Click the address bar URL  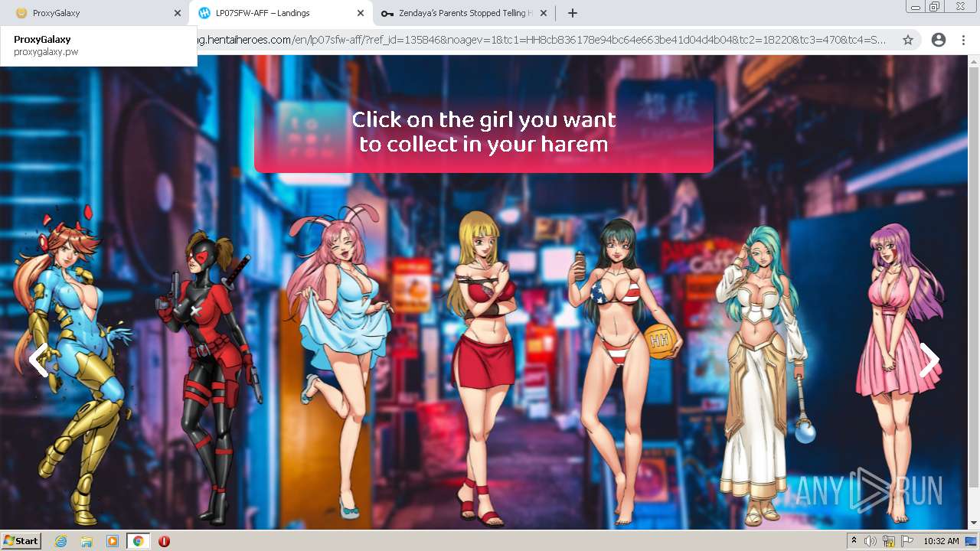pos(541,40)
